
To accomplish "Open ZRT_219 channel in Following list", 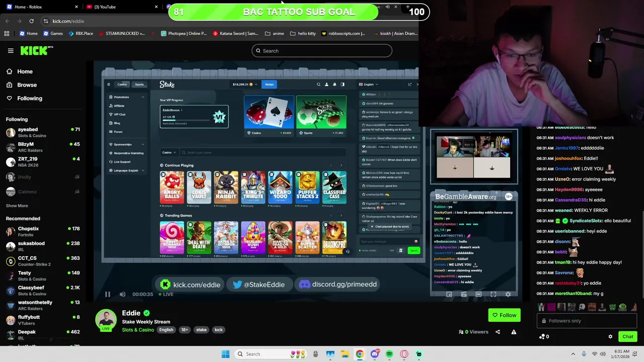I will coord(43,161).
